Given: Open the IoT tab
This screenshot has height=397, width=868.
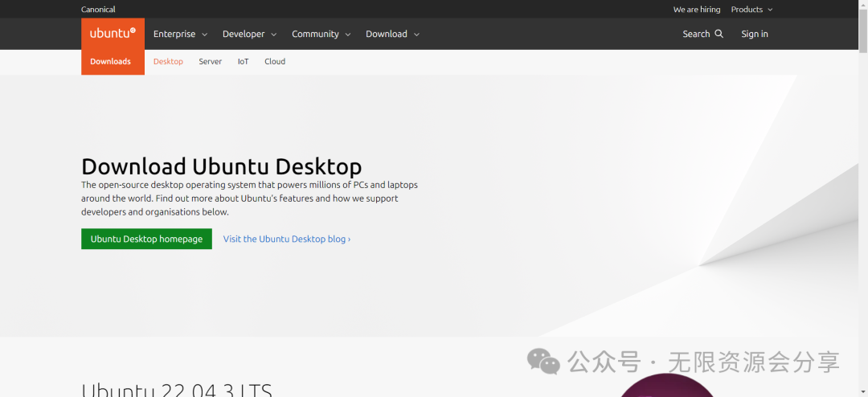Looking at the screenshot, I should (244, 61).
